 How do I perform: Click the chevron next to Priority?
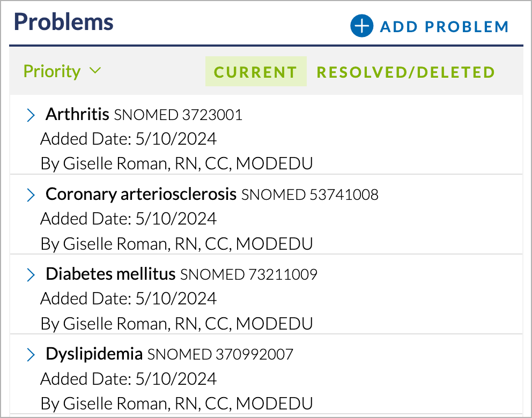click(95, 71)
